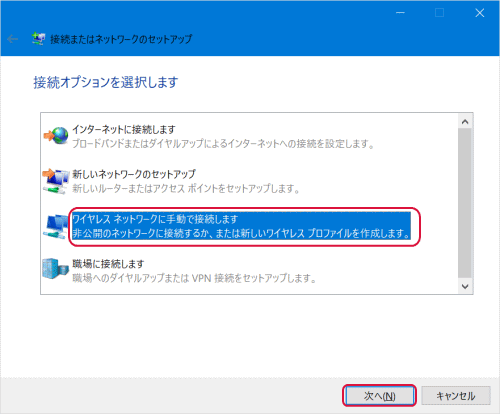Click the network setup icon in the title bar

pyautogui.click(x=38, y=39)
